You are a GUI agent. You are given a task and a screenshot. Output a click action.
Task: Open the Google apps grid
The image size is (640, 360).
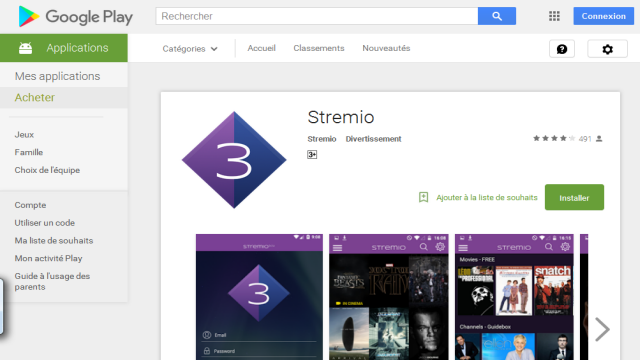tap(554, 16)
